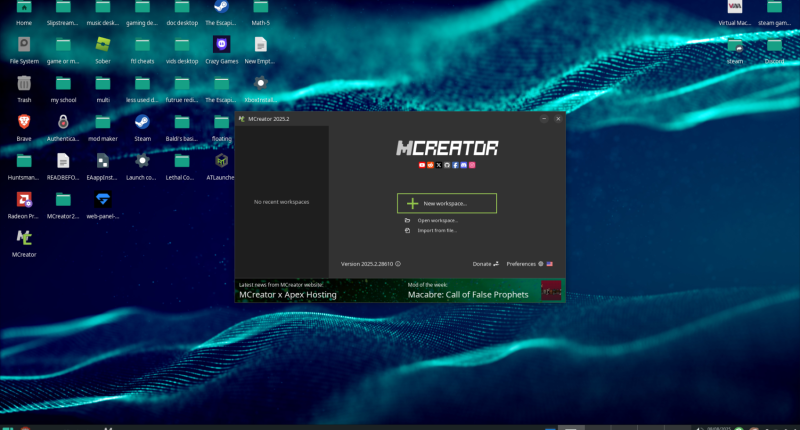Open MCreator's Facebook icon
This screenshot has width=800, height=430.
click(x=455, y=165)
